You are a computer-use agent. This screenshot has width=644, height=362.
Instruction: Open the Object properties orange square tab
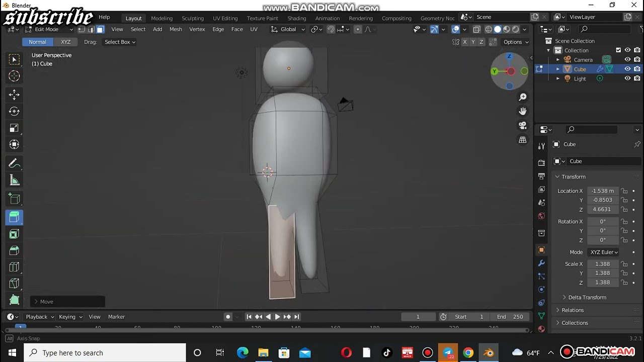[x=541, y=250]
